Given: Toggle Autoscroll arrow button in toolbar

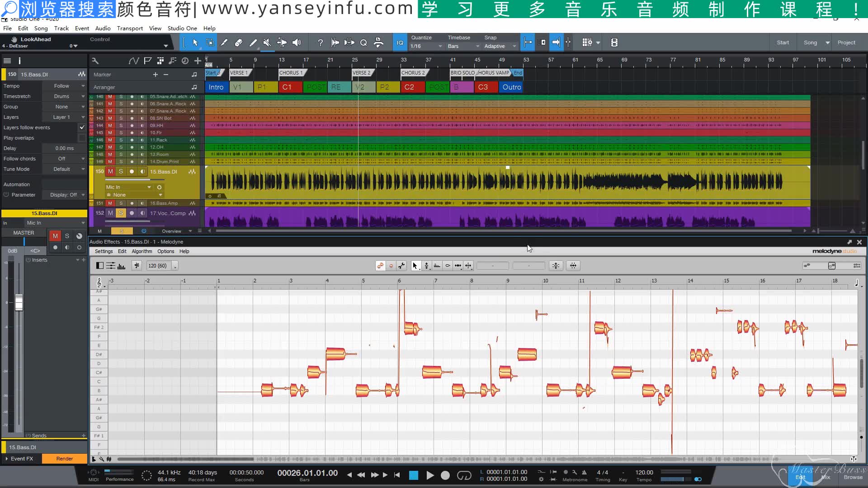Looking at the screenshot, I should pyautogui.click(x=556, y=42).
